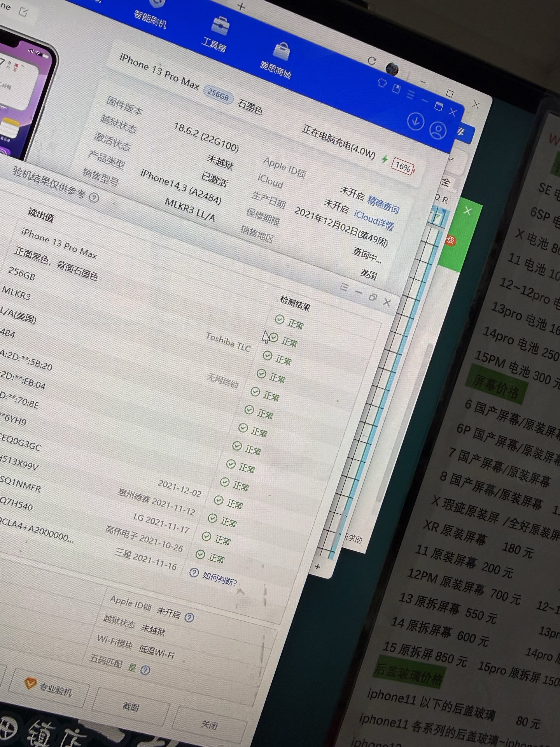Click the 精确查询 link for Apple ID lock
Image resolution: width=560 pixels, height=747 pixels.
(383, 204)
